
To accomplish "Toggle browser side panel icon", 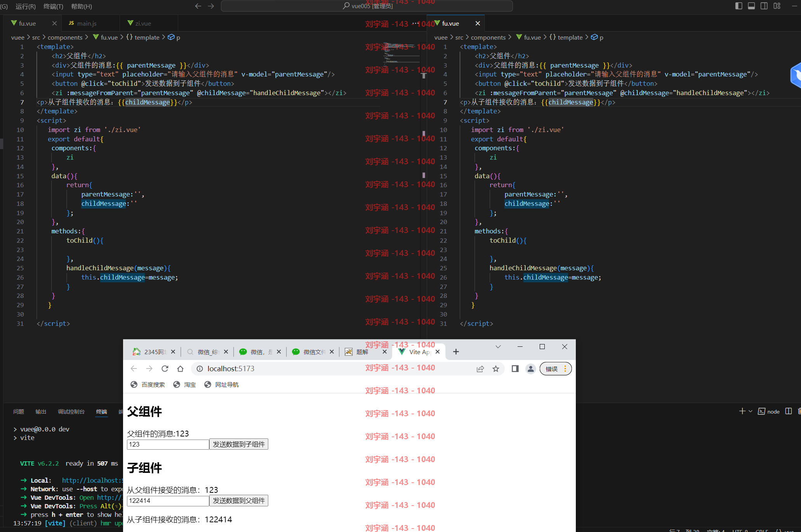I will pyautogui.click(x=515, y=369).
